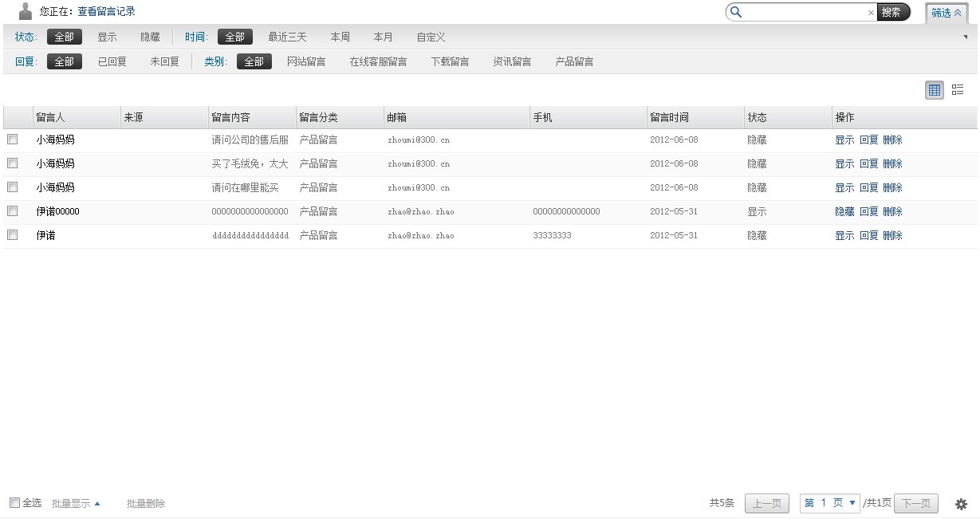Image resolution: width=980 pixels, height=519 pixels.
Task: Click 隐藏 action for 伊诺00000 row
Action: coord(844,211)
